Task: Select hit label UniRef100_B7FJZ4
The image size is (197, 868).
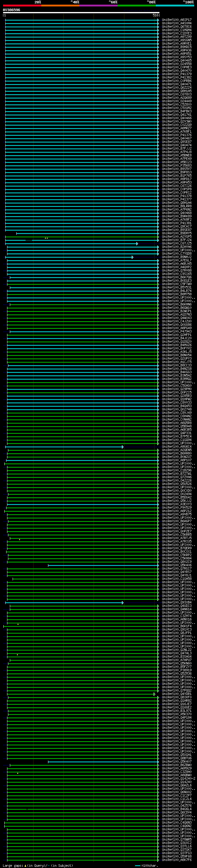Action: tap(176, 240)
